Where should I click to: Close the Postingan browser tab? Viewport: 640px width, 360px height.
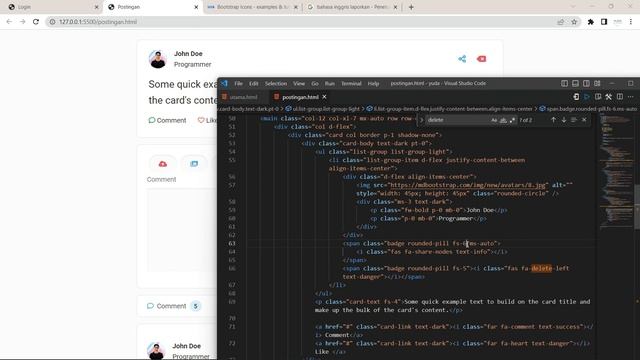(196, 7)
